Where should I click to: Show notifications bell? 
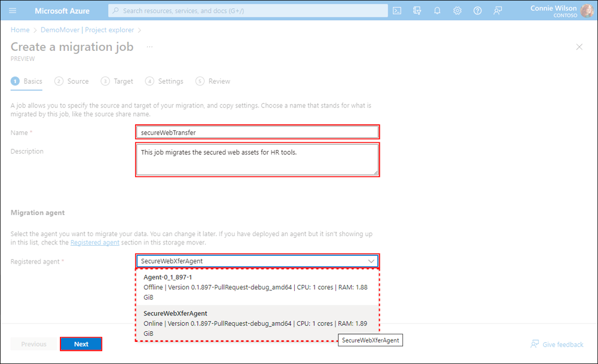[437, 11]
